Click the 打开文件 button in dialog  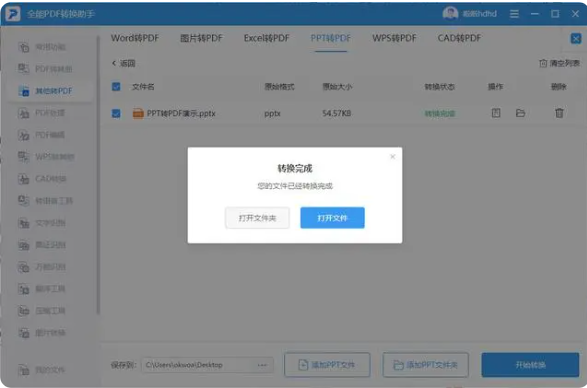(332, 218)
